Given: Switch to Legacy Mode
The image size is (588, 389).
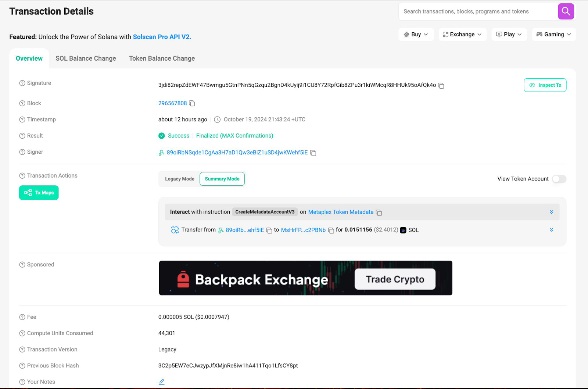Looking at the screenshot, I should point(179,179).
